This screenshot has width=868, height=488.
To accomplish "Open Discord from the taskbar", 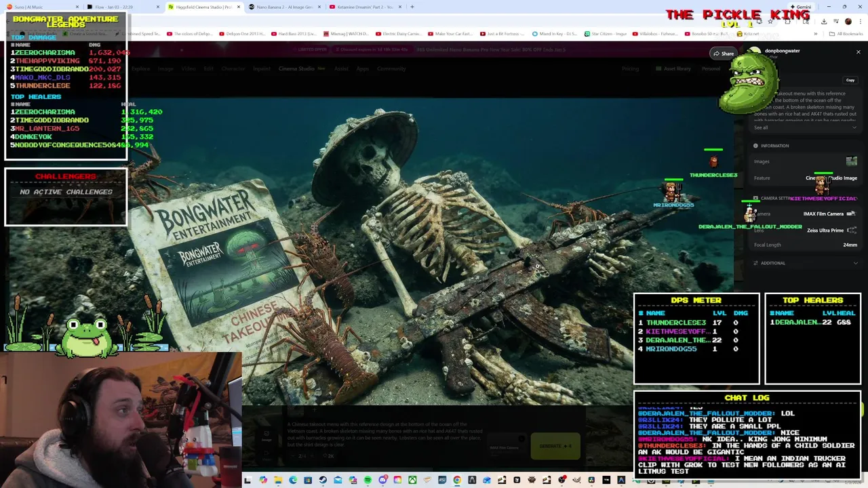I will pos(383,480).
